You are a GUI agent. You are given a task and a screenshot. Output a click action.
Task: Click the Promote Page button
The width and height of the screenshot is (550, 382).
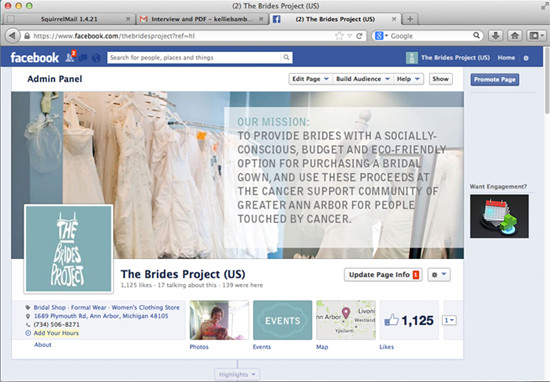click(495, 80)
